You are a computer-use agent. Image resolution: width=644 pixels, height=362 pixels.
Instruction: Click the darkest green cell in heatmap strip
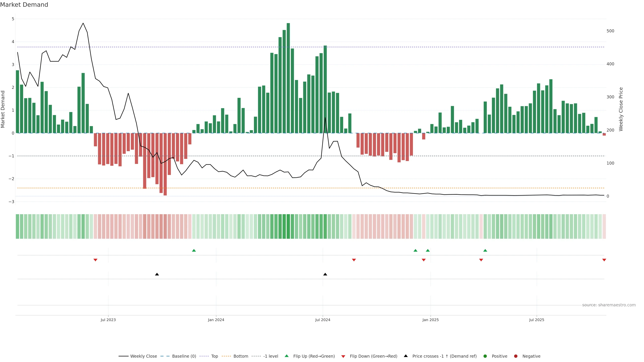click(288, 226)
